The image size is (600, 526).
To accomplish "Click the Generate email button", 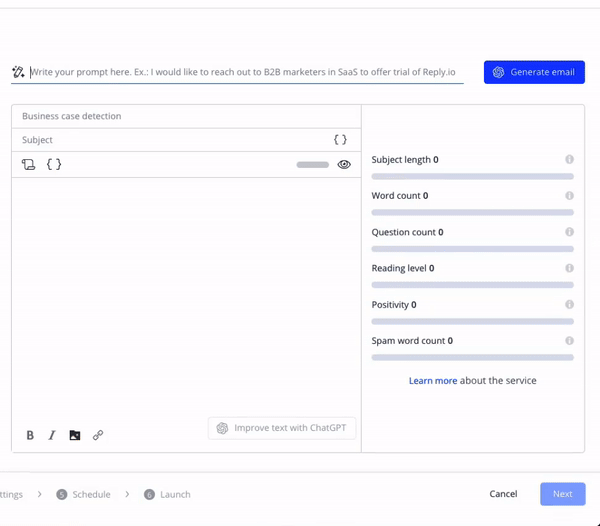I will click(534, 72).
